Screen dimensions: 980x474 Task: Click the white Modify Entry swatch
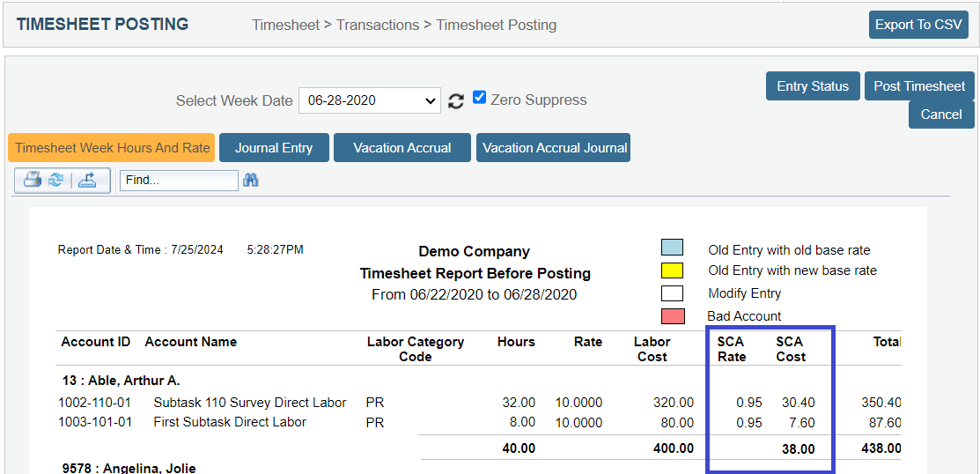[x=672, y=293]
